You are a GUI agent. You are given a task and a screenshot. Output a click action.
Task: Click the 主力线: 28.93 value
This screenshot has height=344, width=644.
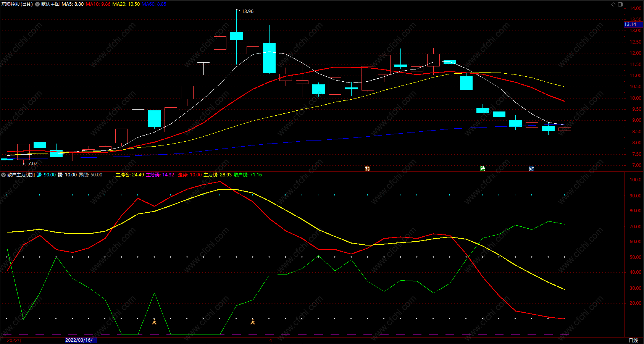point(218,175)
